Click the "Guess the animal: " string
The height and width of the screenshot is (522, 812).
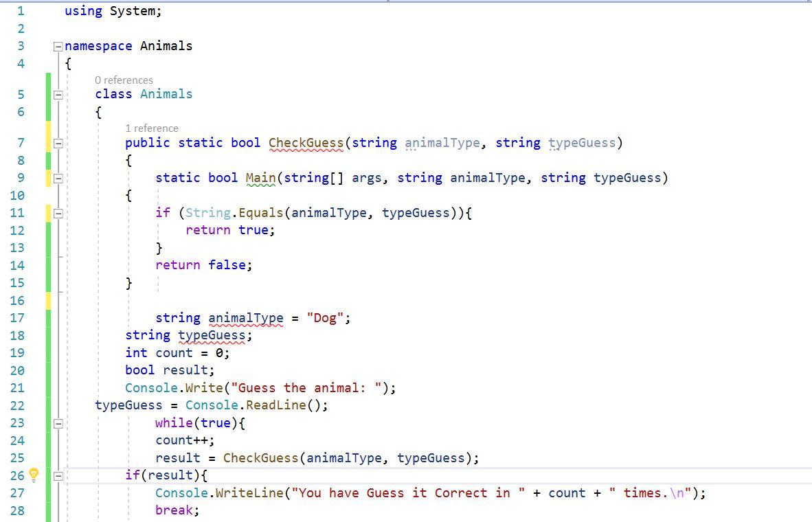[x=306, y=388]
